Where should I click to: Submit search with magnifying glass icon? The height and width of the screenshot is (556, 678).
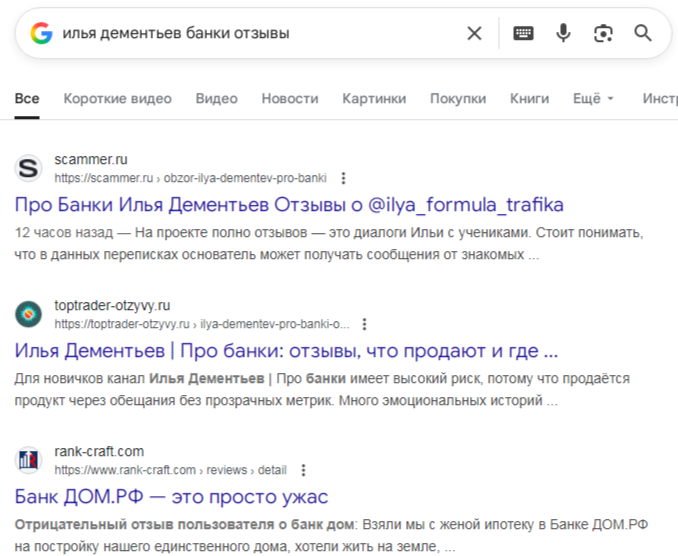[643, 33]
